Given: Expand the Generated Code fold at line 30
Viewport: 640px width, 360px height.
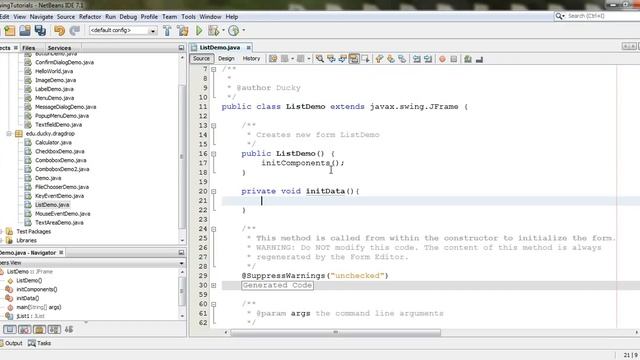Looking at the screenshot, I should tap(213, 285).
